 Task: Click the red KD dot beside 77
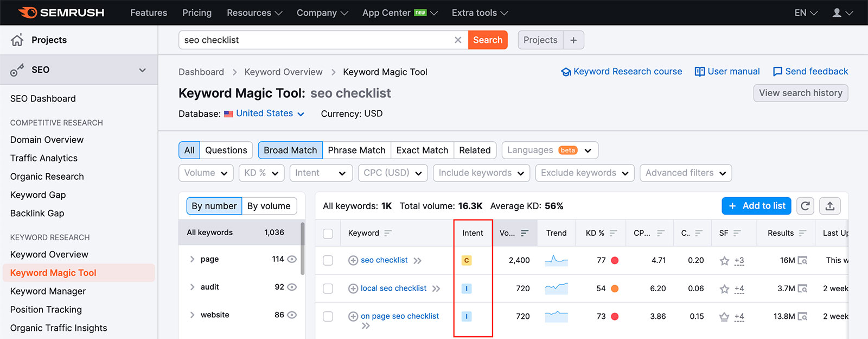coord(615,260)
